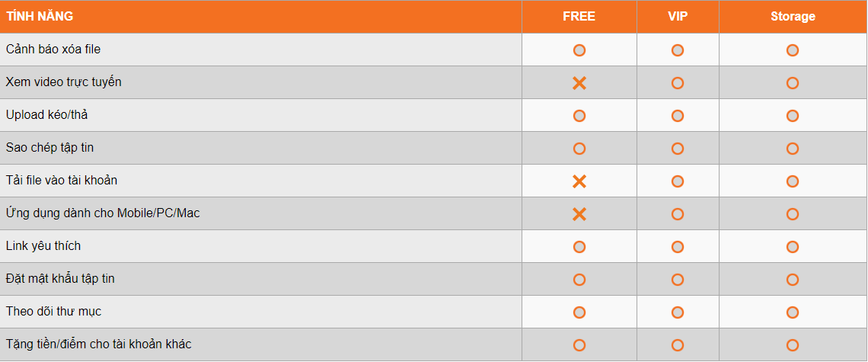Select the VIP column header
868x362 pixels.
(x=677, y=16)
